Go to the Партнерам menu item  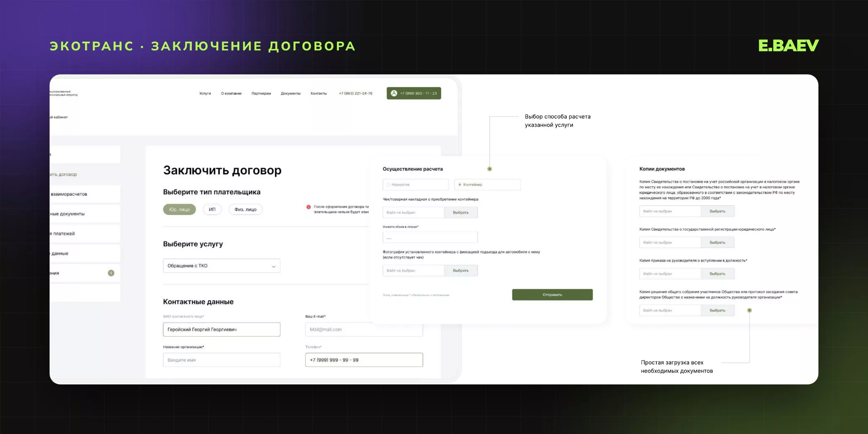(x=261, y=93)
